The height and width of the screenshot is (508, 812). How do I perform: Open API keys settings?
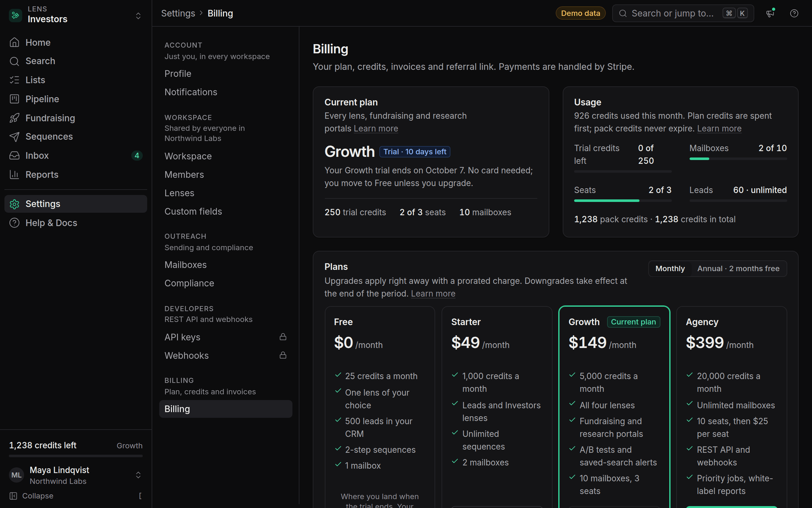(226, 337)
